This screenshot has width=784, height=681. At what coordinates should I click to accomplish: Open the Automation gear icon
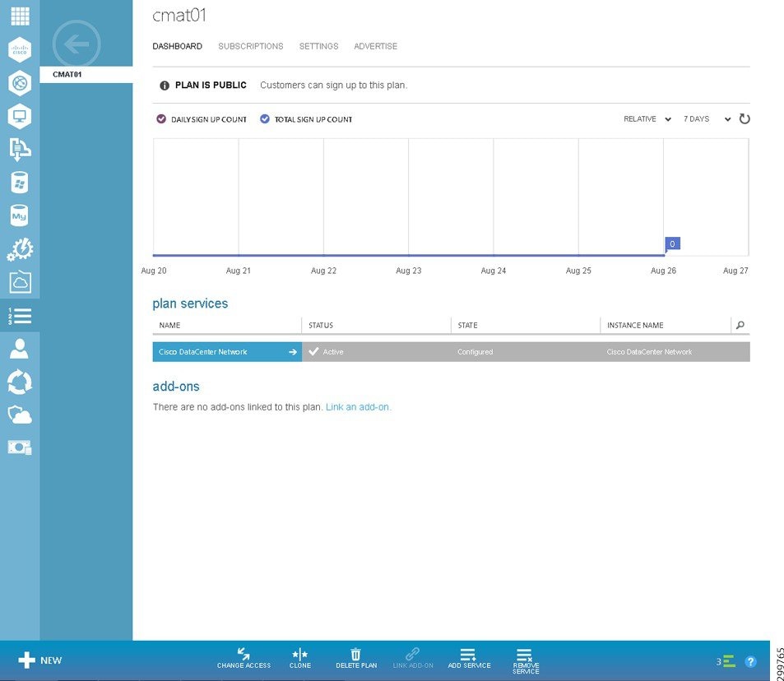(x=20, y=249)
